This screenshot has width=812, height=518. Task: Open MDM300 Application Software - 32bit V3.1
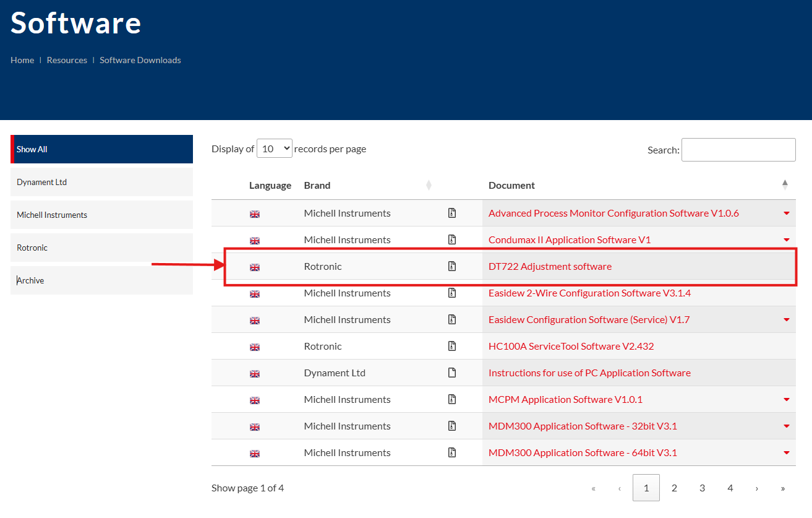point(583,426)
